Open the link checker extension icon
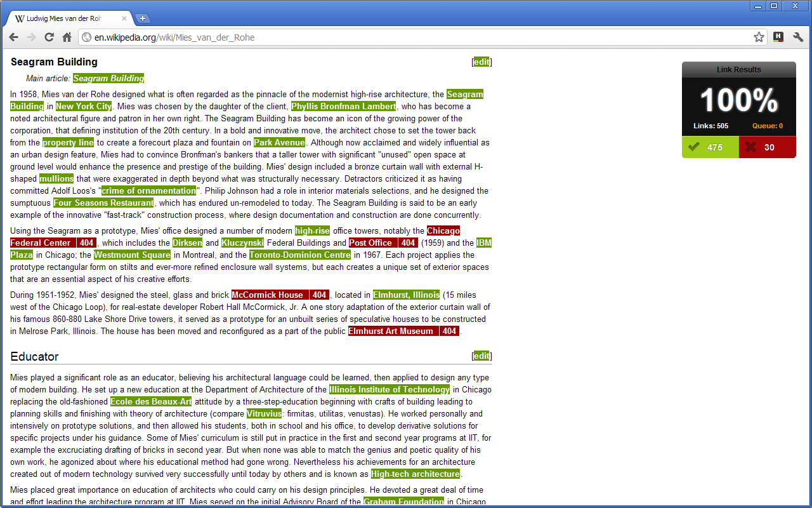The height and width of the screenshot is (508, 812). (778, 37)
